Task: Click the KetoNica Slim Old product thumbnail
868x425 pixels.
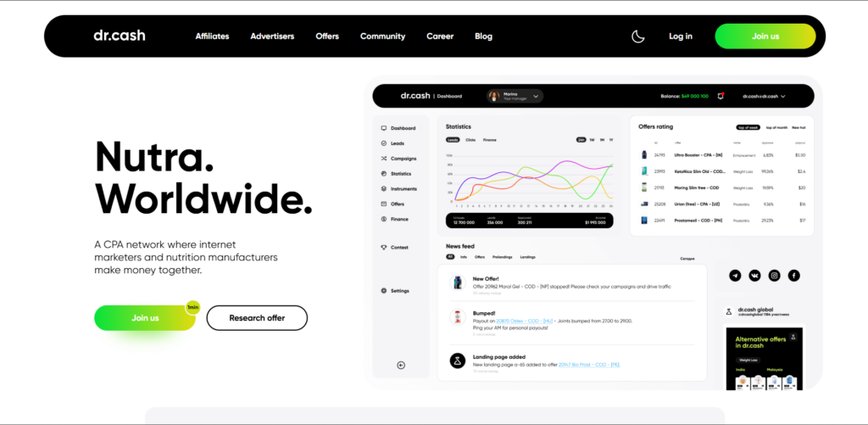Action: tap(644, 171)
